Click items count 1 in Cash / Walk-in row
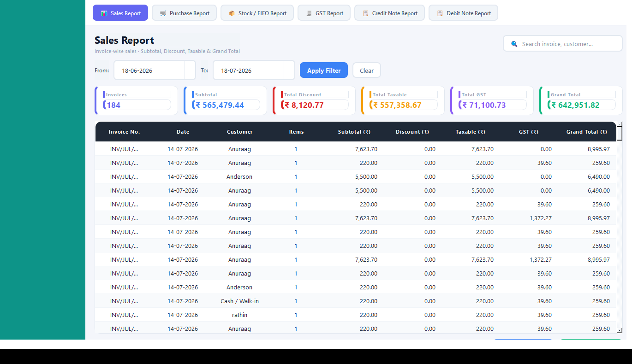 point(296,301)
